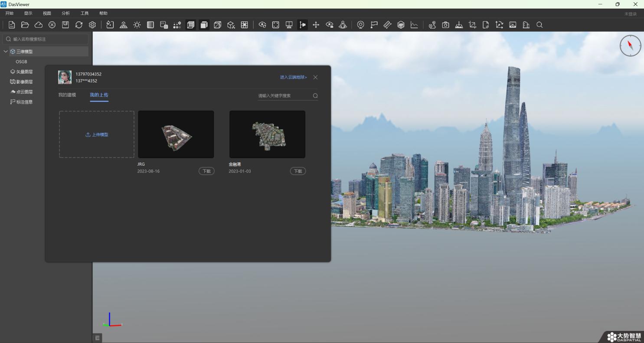Screen dimensions: 644x343
Task: Click the magnifier search icon in the toolbar
Action: [x=539, y=25]
